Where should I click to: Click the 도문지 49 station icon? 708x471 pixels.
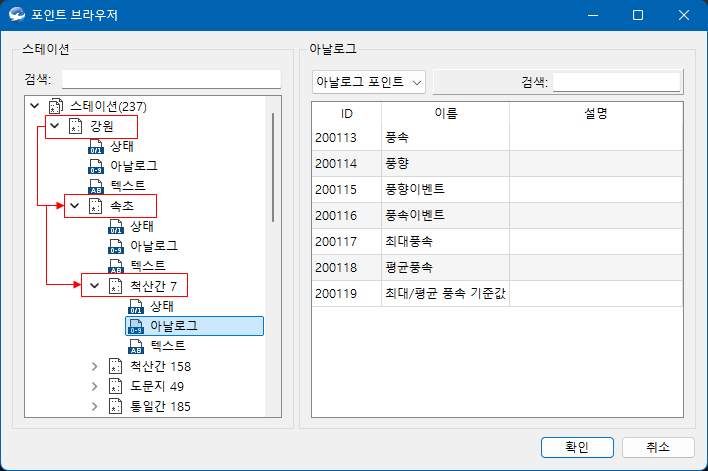(x=116, y=386)
